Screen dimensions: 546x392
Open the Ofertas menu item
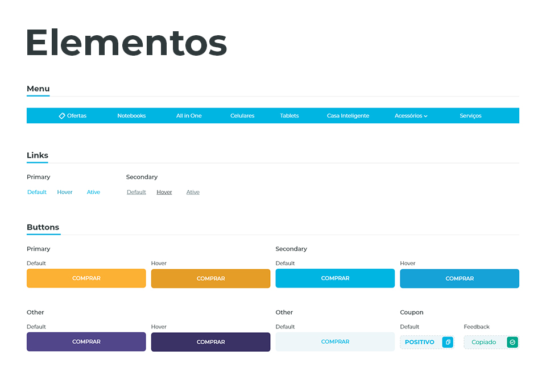click(x=72, y=116)
